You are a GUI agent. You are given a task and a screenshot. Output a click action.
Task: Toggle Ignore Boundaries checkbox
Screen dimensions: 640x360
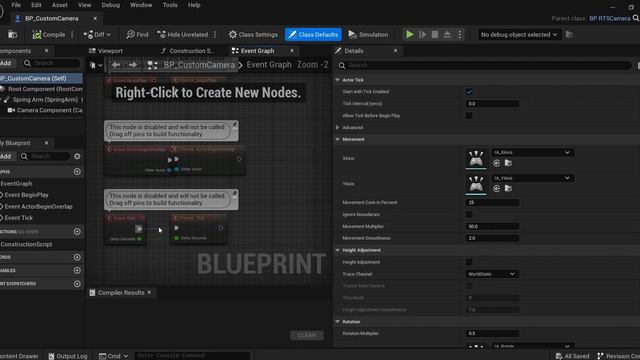[469, 214]
